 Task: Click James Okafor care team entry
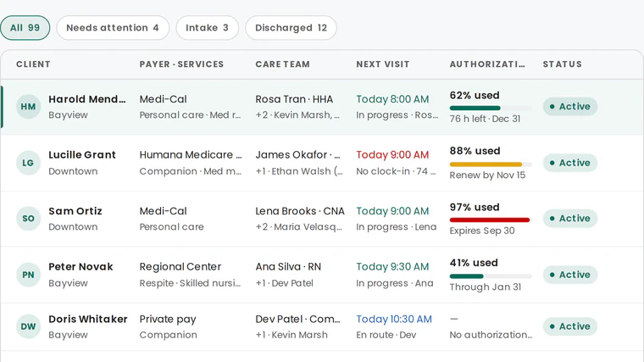click(x=297, y=155)
